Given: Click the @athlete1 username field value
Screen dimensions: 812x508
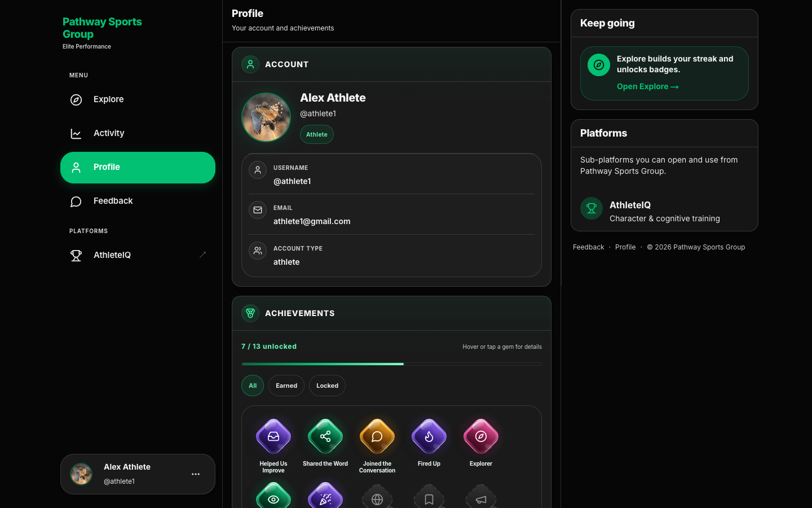Looking at the screenshot, I should pyautogui.click(x=292, y=181).
